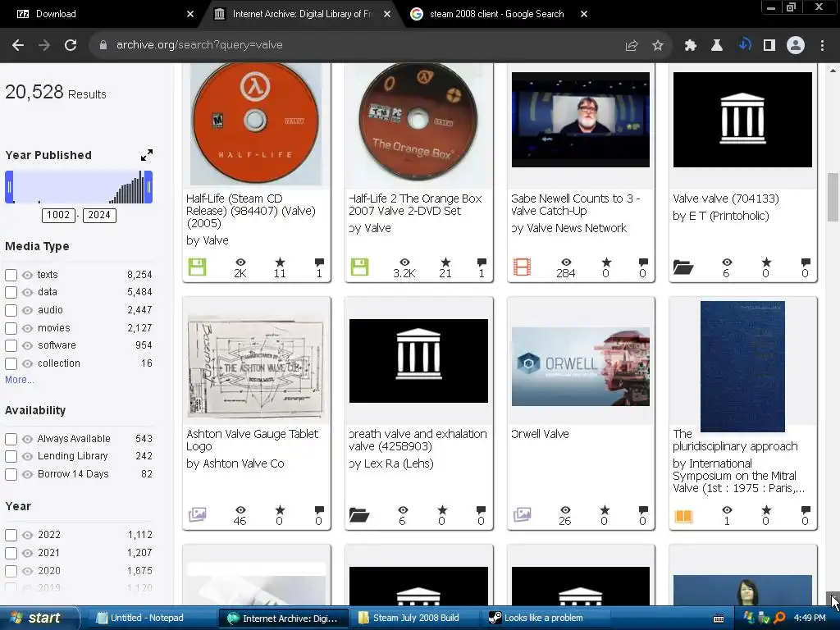Switch to Looks like a problem taskbar item
840x630 pixels.
544,618
